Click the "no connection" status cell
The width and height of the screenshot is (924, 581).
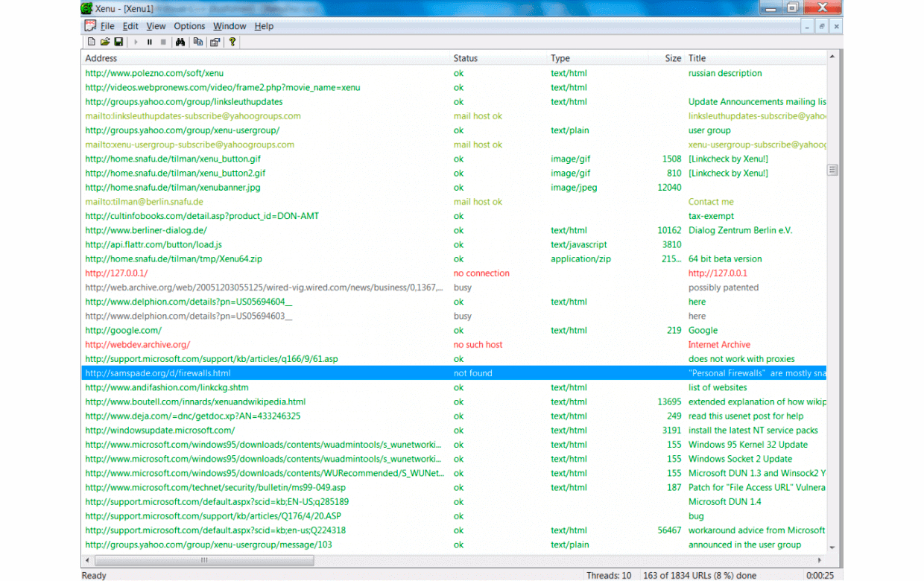[481, 273]
